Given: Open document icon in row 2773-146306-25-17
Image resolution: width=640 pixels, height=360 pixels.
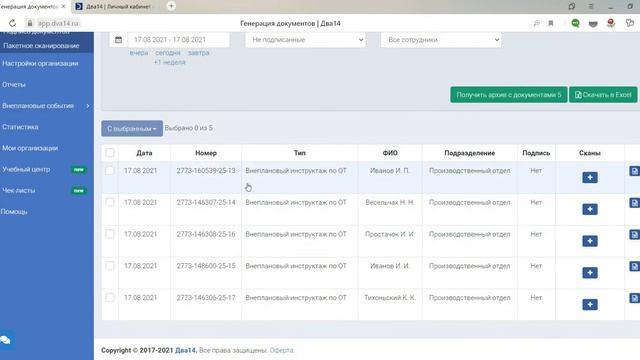Looking at the screenshot, I should point(634,298).
